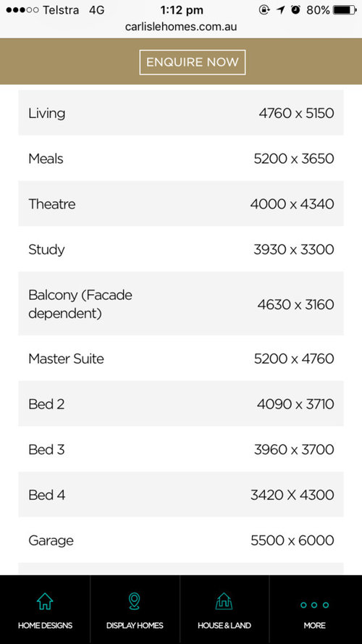Tap the Theatre dimensions row
Screen dimensions: 362x644
click(x=181, y=204)
